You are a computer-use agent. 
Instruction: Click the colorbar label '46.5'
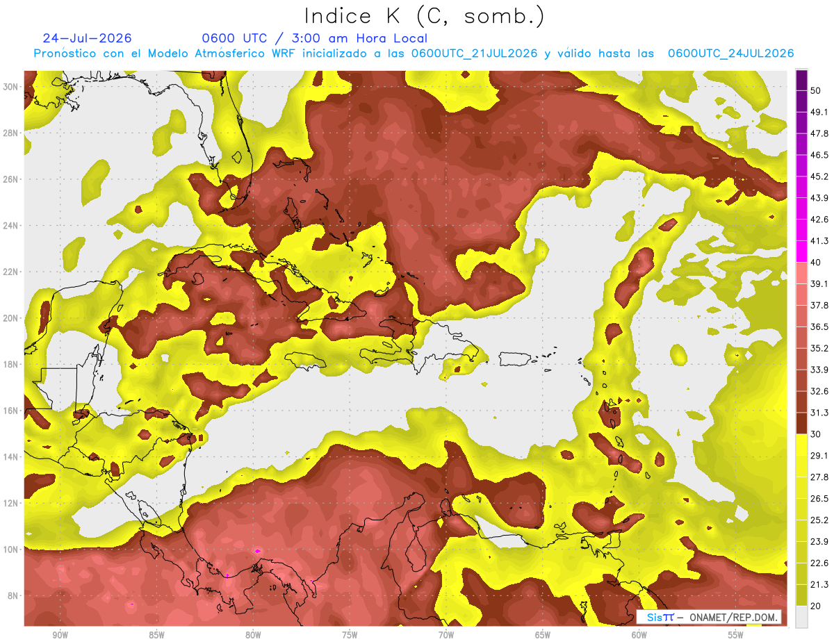pos(819,155)
